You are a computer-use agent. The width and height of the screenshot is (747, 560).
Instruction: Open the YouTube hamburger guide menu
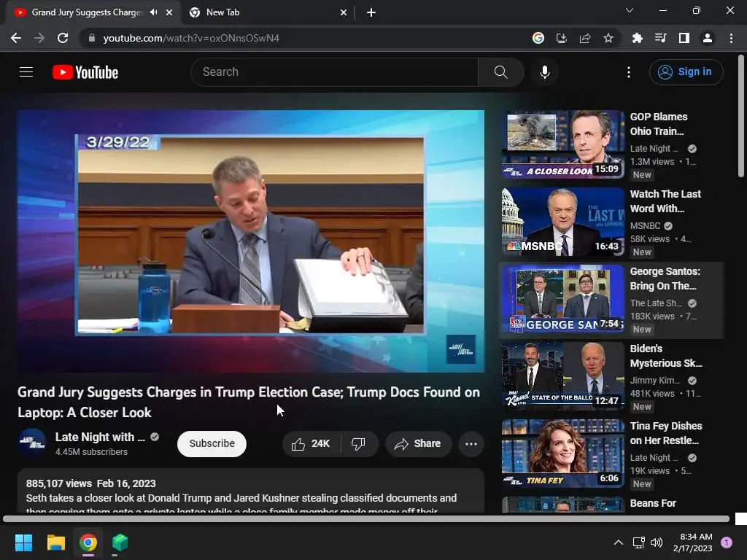(x=26, y=72)
